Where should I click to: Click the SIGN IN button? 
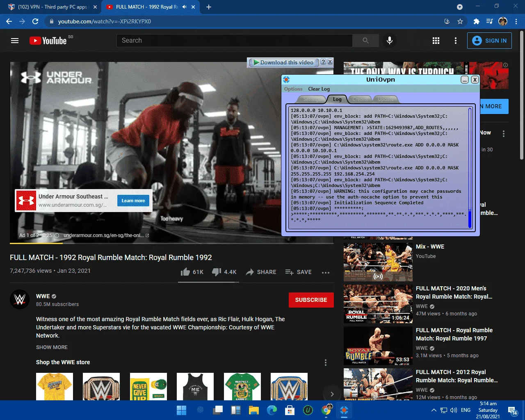click(489, 41)
